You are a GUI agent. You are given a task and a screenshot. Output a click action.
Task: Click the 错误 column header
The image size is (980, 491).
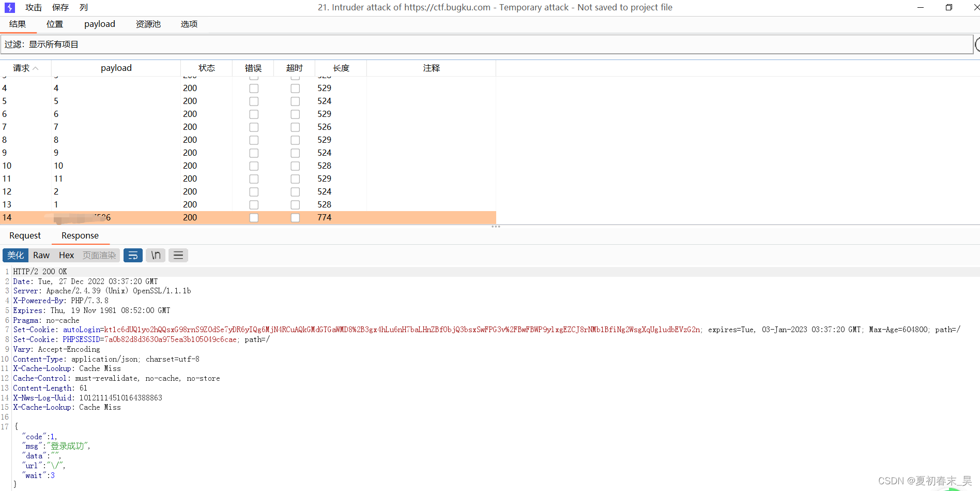pos(253,68)
